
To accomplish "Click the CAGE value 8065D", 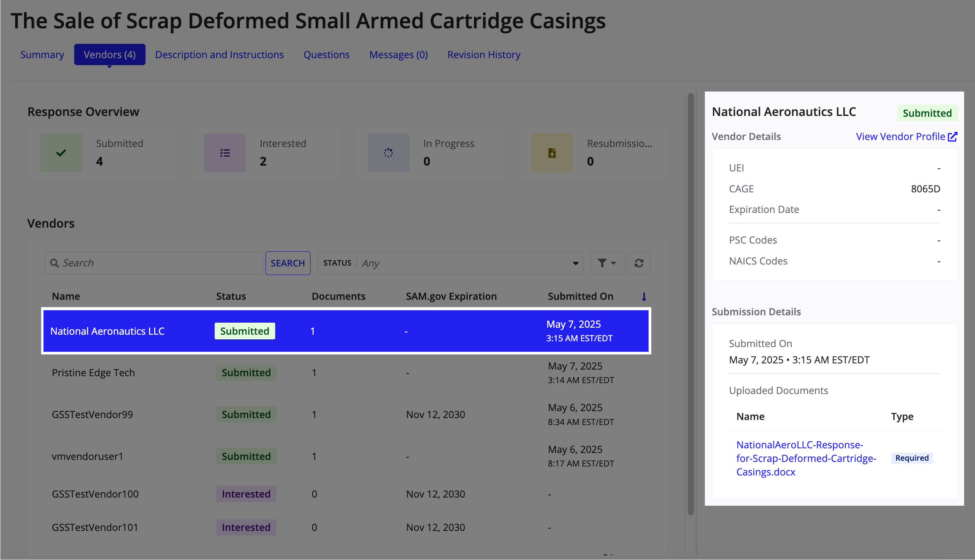I will 926,189.
